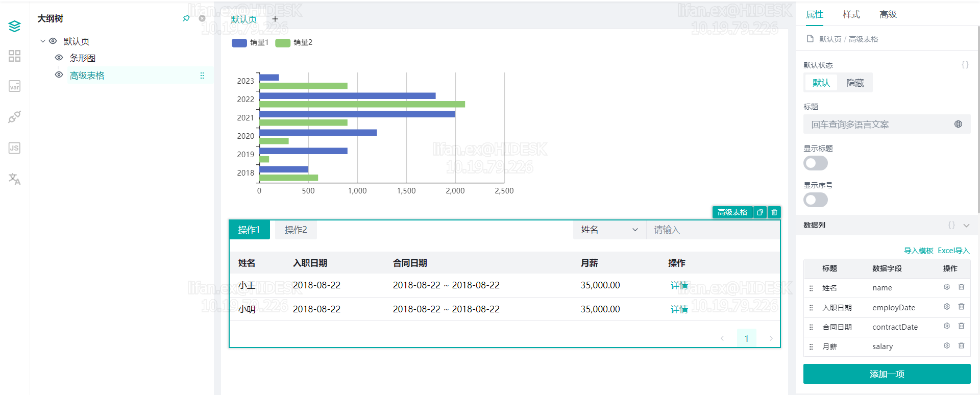
Task: Click the 请输入 search input
Action: point(713,230)
